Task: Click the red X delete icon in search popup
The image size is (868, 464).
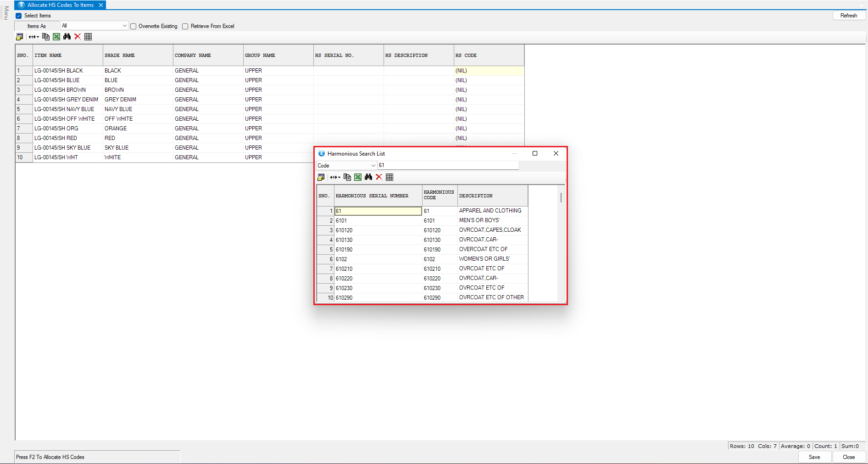Action: click(379, 177)
